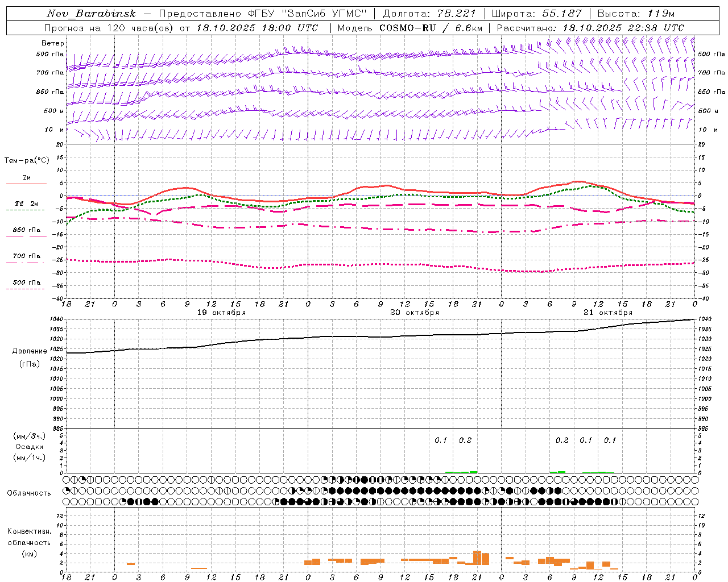
Task: Click the Ветер wind panel label
Action: [52, 43]
